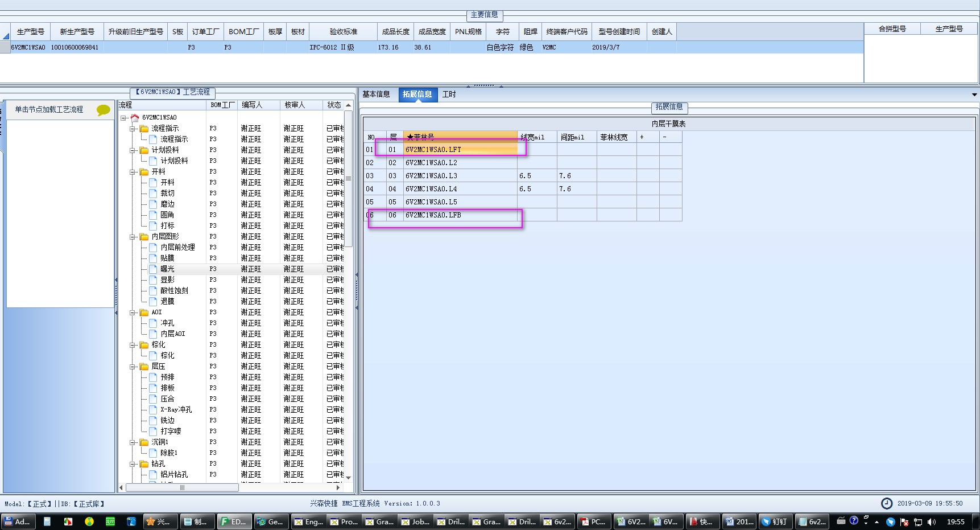The height and width of the screenshot is (530, 980).
Task: Click the 验收标准 column header
Action: tap(344, 32)
